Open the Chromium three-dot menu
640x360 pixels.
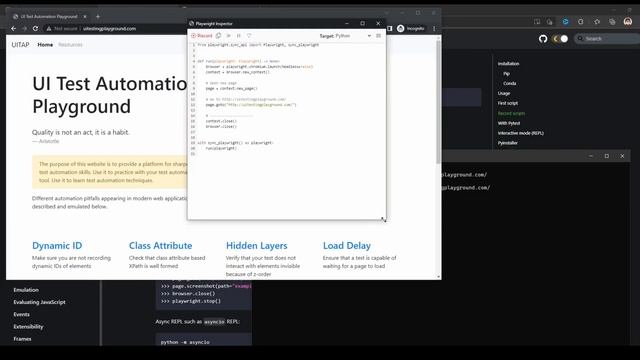pos(434,29)
